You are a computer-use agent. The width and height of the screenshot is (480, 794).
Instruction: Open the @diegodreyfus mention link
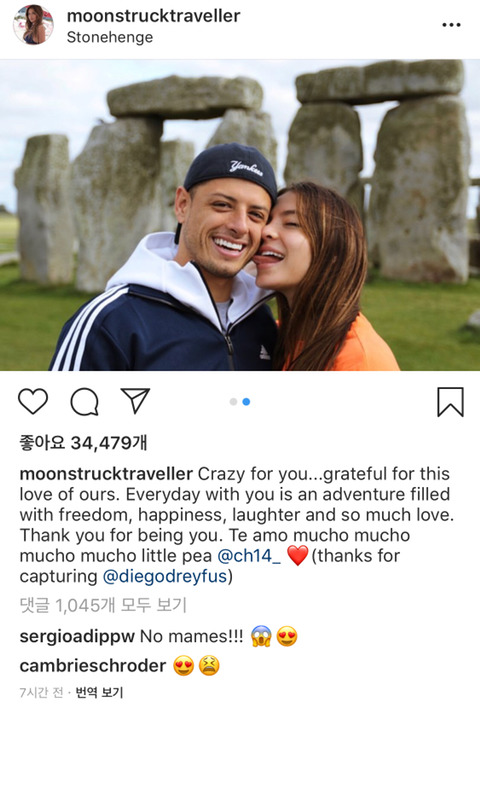(165, 576)
